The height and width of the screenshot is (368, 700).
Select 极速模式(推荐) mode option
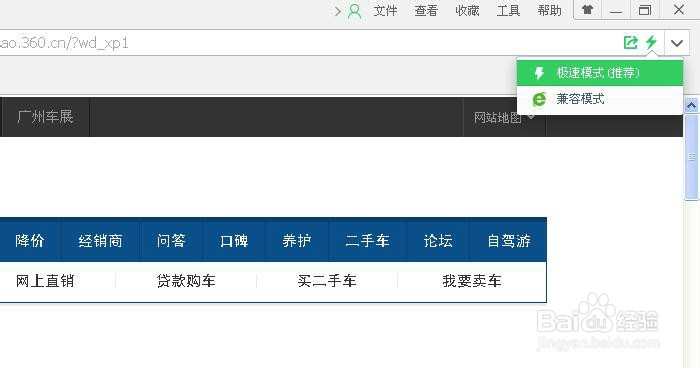(600, 73)
